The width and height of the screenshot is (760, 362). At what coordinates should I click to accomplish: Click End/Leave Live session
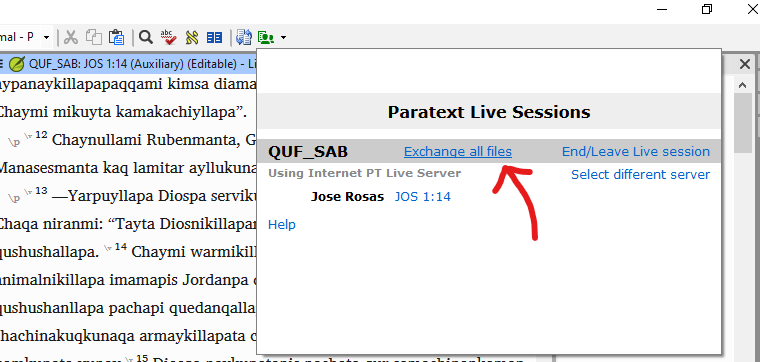tap(636, 152)
